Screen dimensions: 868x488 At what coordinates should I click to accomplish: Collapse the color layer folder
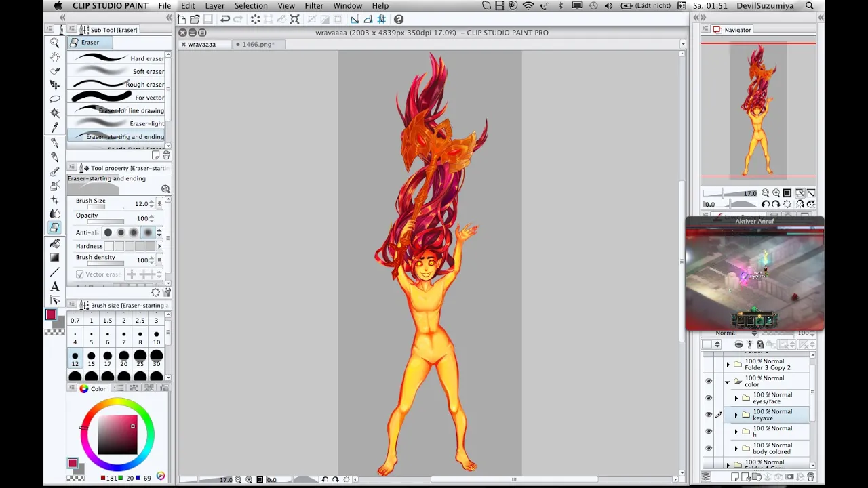pyautogui.click(x=728, y=382)
